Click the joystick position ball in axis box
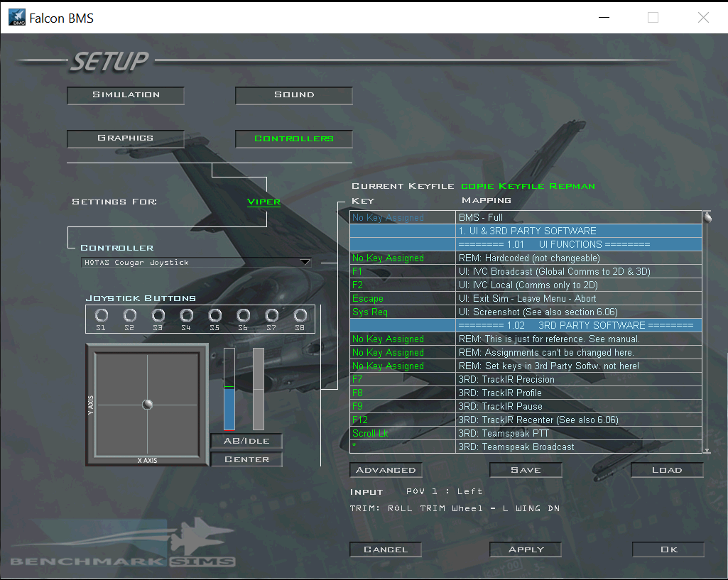728x580 pixels. tap(147, 404)
